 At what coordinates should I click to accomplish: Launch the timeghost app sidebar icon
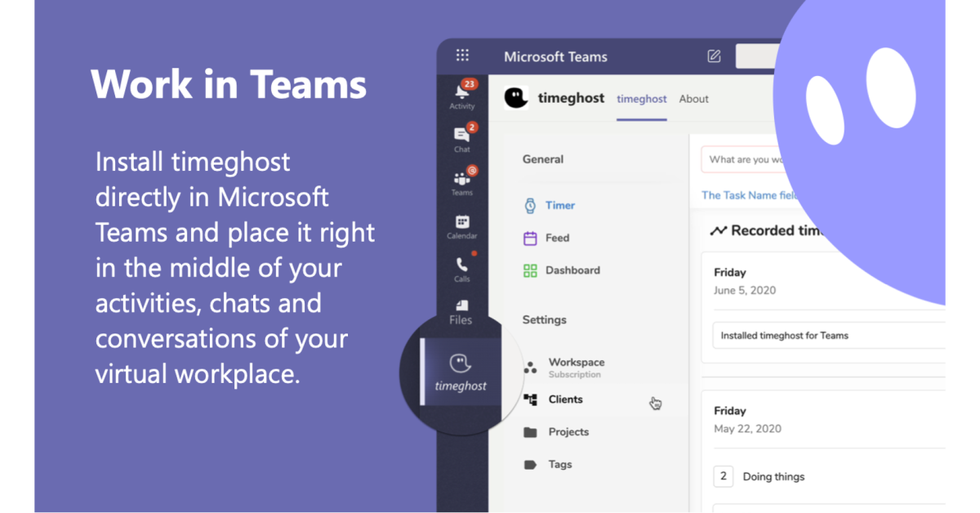pyautogui.click(x=461, y=372)
